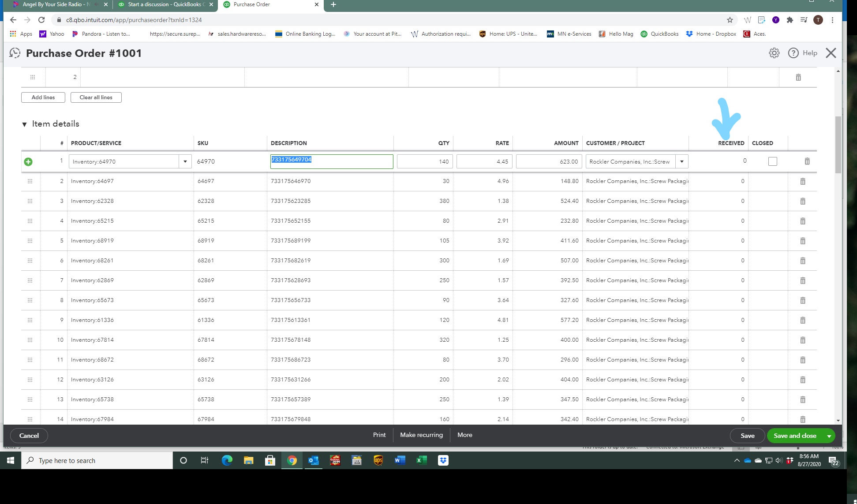
Task: Open the Purchase Order settings gear
Action: click(774, 52)
